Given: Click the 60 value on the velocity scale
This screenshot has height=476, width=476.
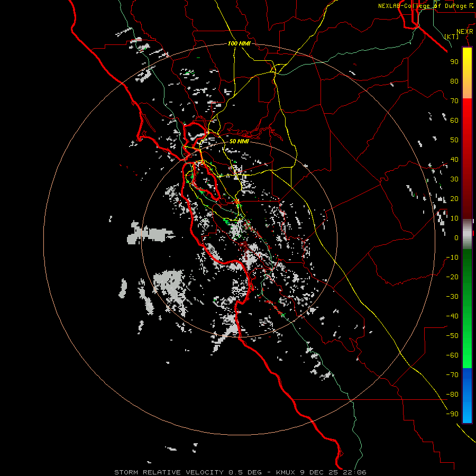Looking at the screenshot, I should pos(454,120).
